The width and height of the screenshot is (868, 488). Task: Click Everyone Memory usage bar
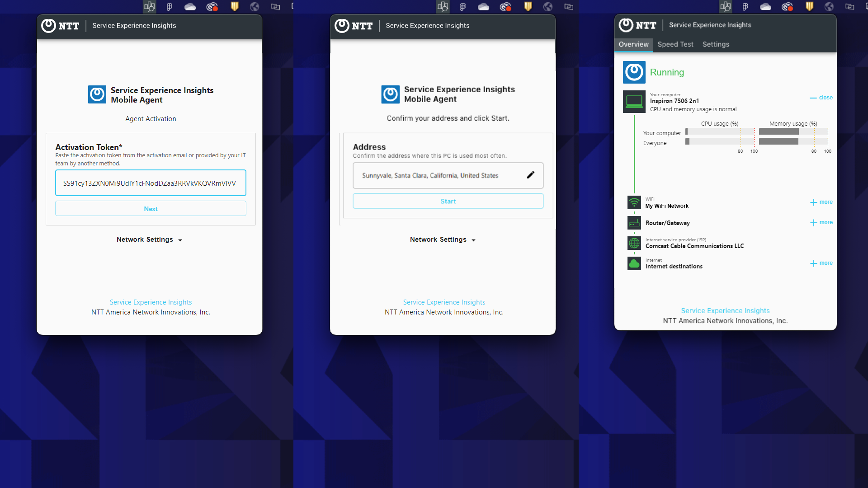coord(793,141)
